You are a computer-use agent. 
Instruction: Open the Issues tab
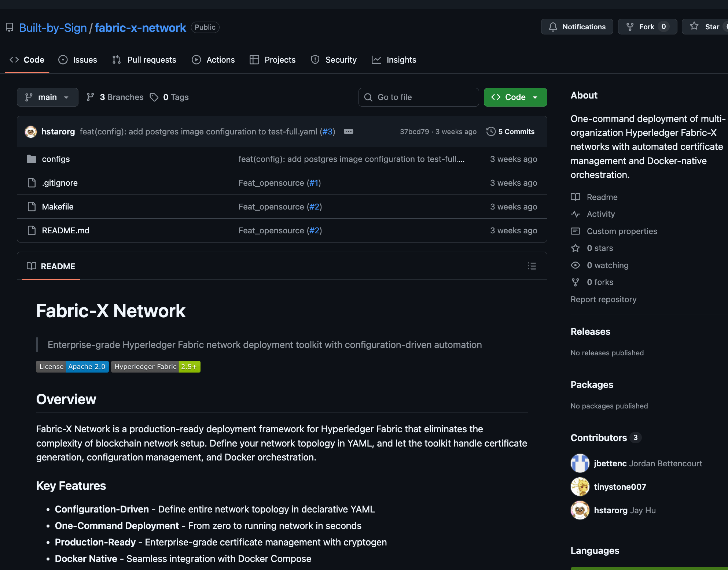coord(78,60)
